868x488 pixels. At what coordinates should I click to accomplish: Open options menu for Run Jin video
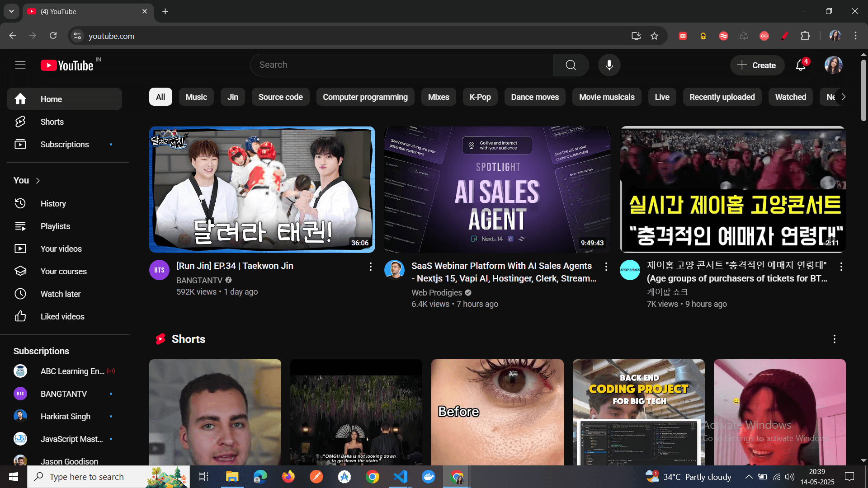(x=370, y=267)
